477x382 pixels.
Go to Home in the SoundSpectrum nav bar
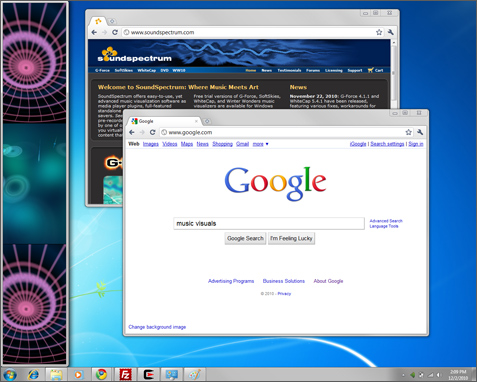click(x=251, y=70)
